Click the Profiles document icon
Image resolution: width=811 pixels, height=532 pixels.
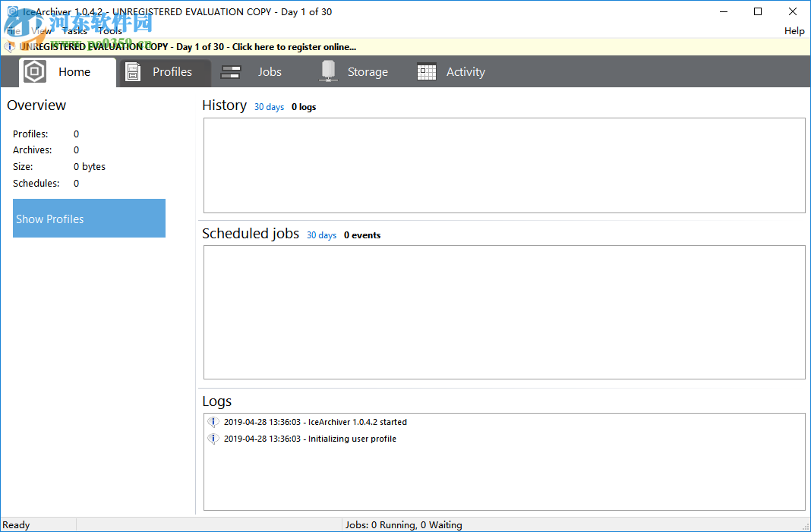133,71
